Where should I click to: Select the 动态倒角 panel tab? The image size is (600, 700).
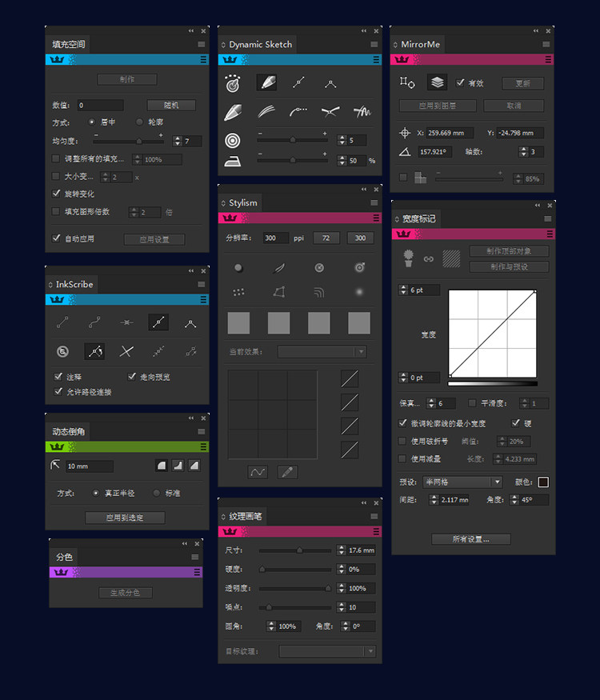(x=68, y=432)
